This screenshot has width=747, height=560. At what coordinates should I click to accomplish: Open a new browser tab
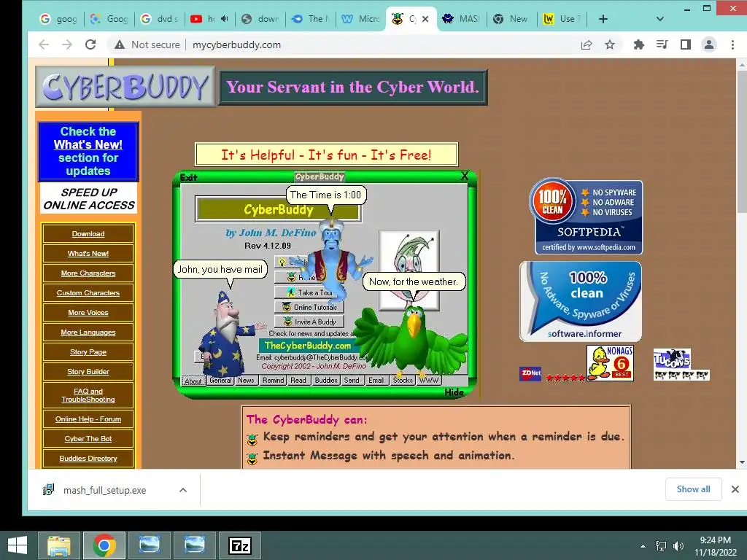click(603, 19)
